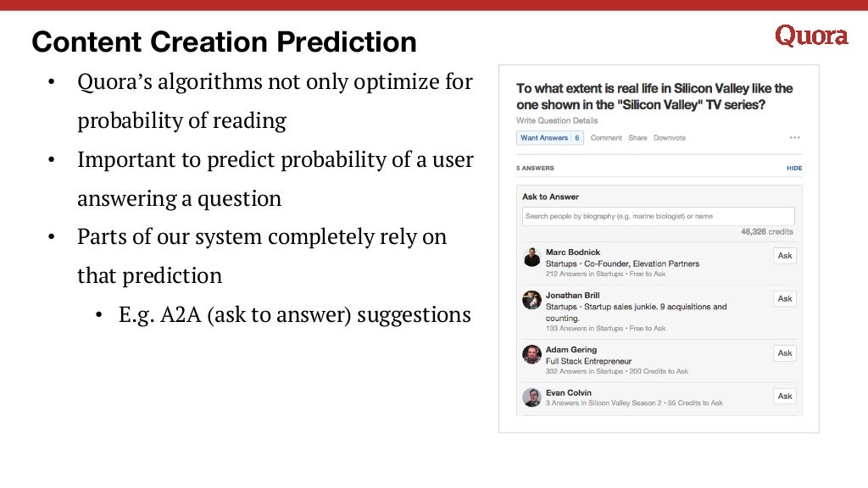Viewport: 868px width, 488px height.
Task: Click the Comment link under the question
Action: [x=606, y=138]
